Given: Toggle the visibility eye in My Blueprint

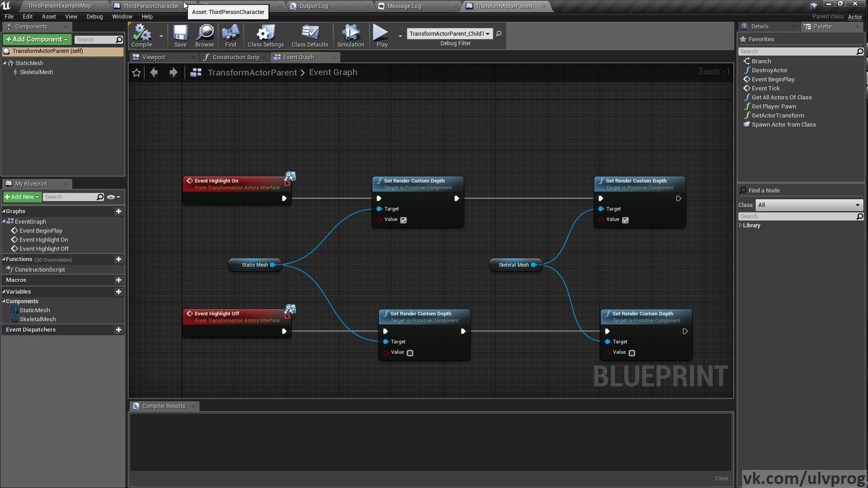Looking at the screenshot, I should click(x=111, y=197).
